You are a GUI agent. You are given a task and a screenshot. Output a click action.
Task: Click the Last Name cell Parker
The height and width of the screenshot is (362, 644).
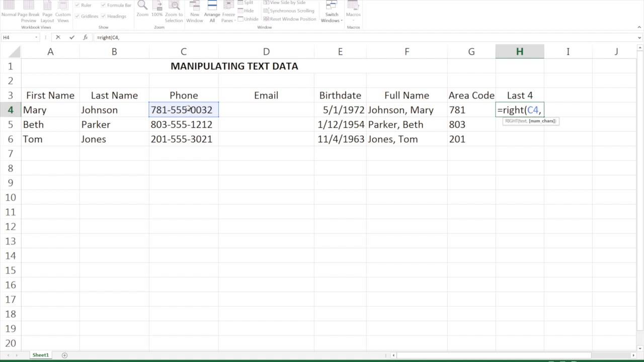click(114, 124)
